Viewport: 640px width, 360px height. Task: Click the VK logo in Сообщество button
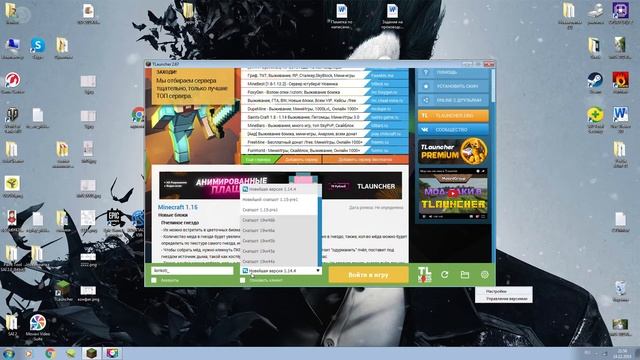pyautogui.click(x=425, y=130)
